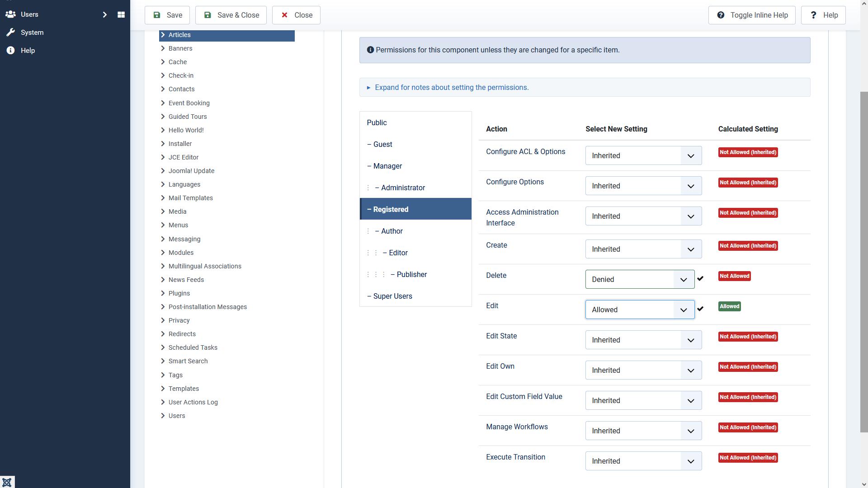Expand the Users sidebar via the arrow icon
Image resolution: width=868 pixels, height=488 pixels.
tap(105, 14)
